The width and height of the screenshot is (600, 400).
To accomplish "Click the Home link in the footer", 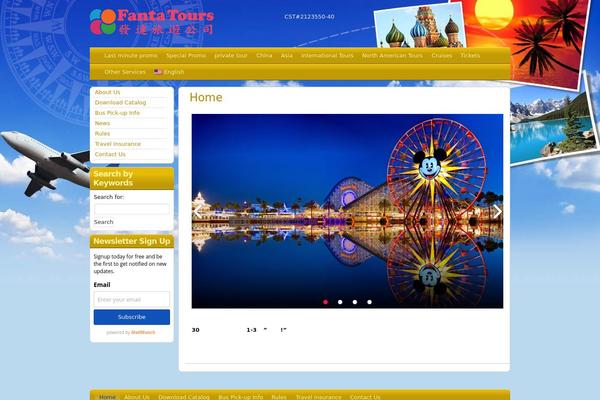I will coord(107,397).
